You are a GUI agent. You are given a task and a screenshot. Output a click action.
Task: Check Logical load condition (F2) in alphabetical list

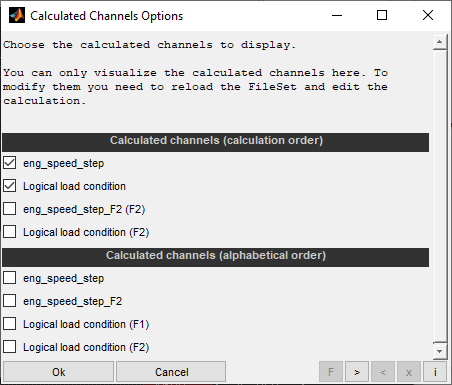click(x=10, y=347)
